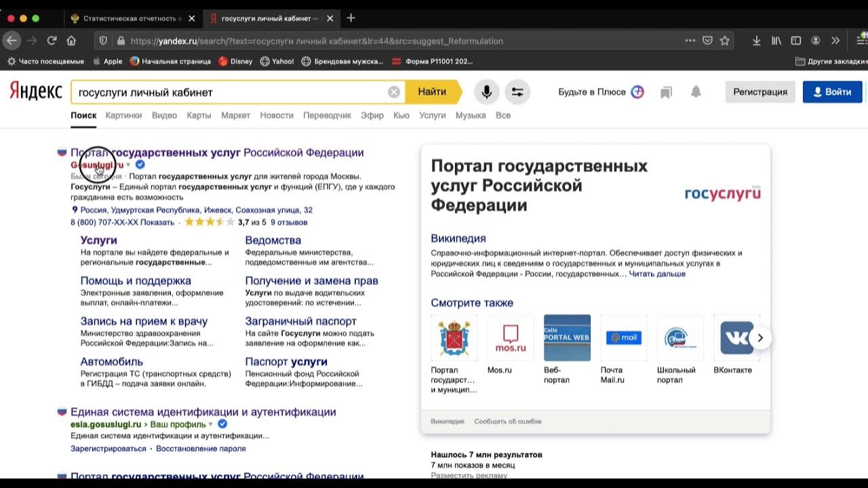868x488 pixels.
Task: Open the dropdown arrow after Ваш профиль
Action: coord(210,425)
